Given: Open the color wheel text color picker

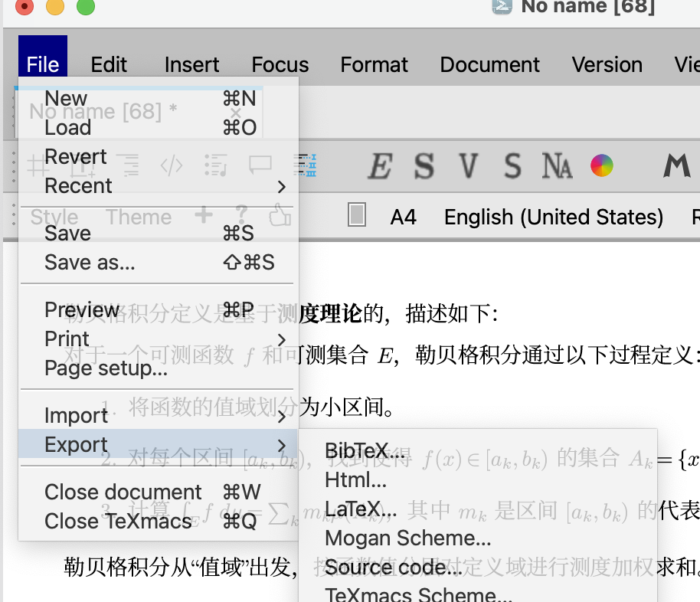Looking at the screenshot, I should (602, 165).
